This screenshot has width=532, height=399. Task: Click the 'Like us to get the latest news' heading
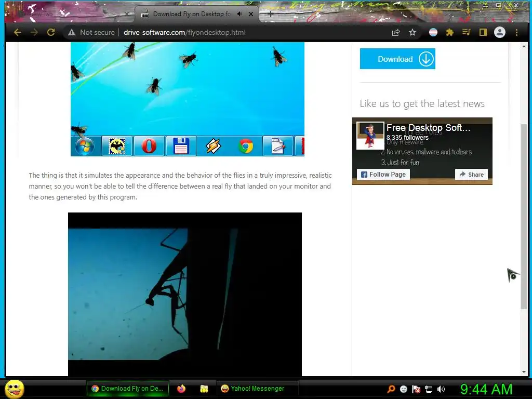(422, 103)
